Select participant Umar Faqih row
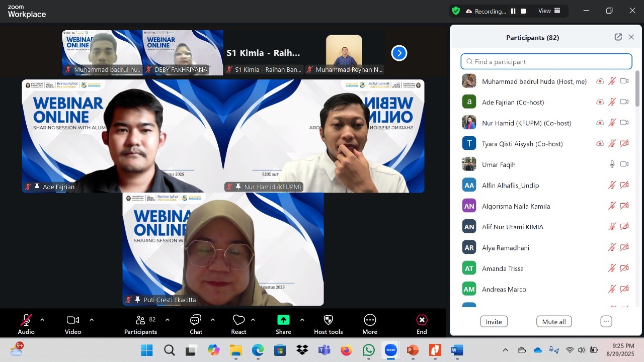The width and height of the screenshot is (644, 362). coord(546,164)
